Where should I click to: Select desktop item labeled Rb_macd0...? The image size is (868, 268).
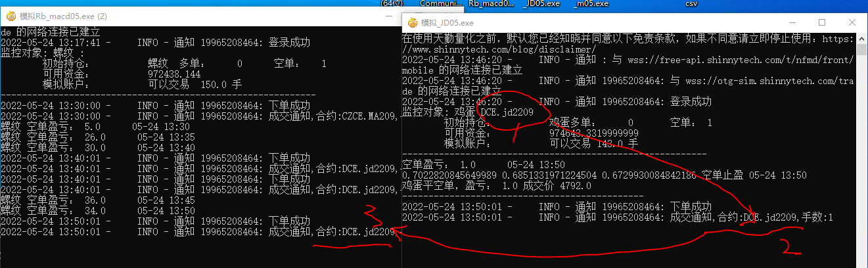491,3
